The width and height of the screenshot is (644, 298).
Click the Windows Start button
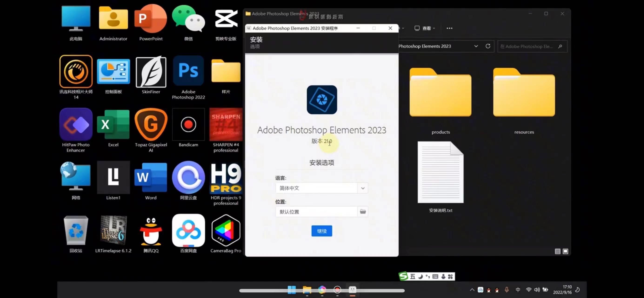click(291, 290)
